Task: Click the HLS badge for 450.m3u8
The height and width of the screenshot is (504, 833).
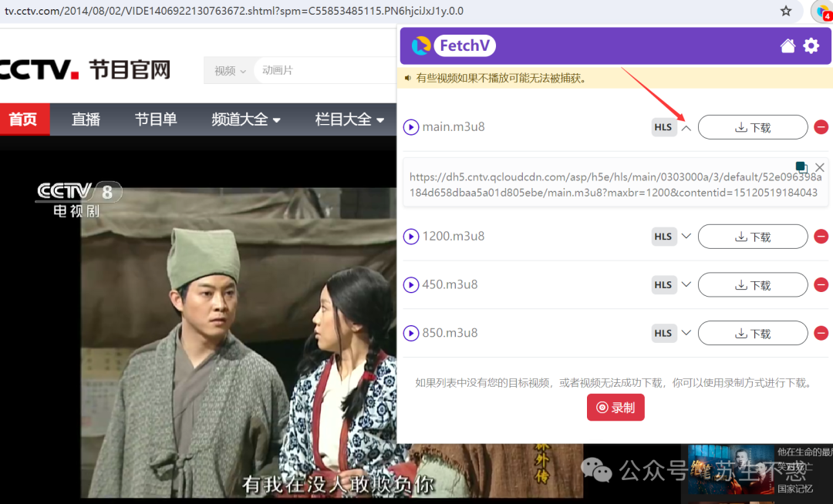Action: coord(663,285)
